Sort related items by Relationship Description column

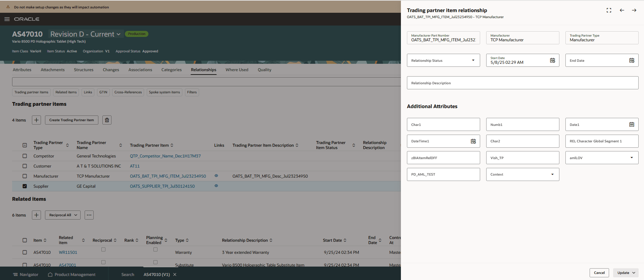click(271, 240)
